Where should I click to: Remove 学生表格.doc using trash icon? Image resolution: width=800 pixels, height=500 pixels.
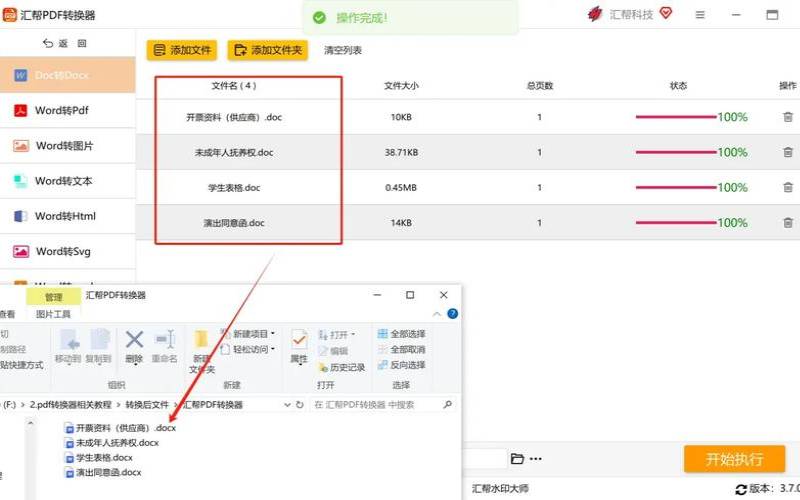[788, 187]
